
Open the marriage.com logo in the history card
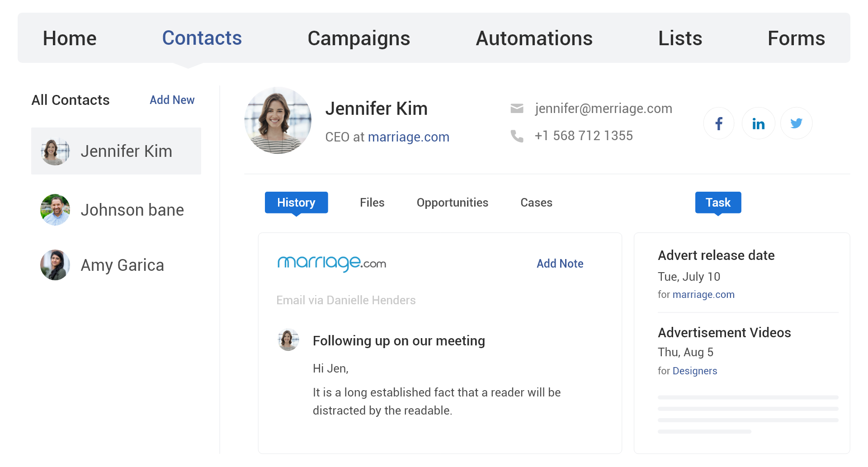[331, 264]
